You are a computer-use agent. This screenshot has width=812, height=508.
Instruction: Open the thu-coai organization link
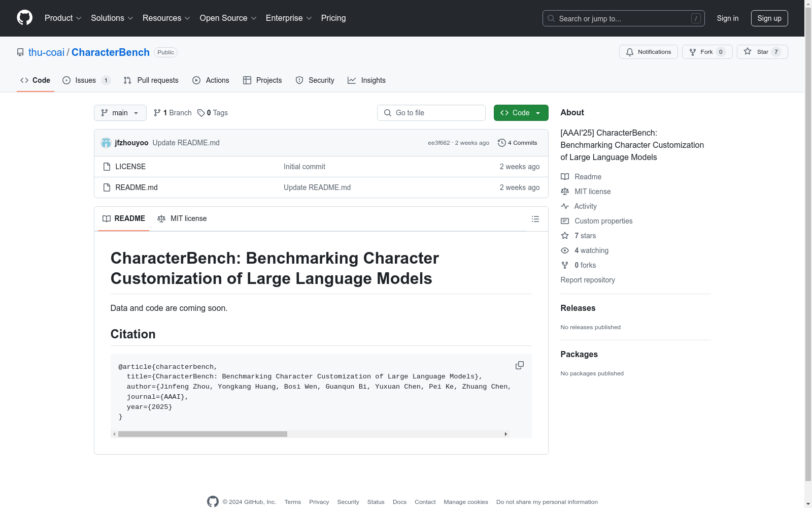(46, 52)
